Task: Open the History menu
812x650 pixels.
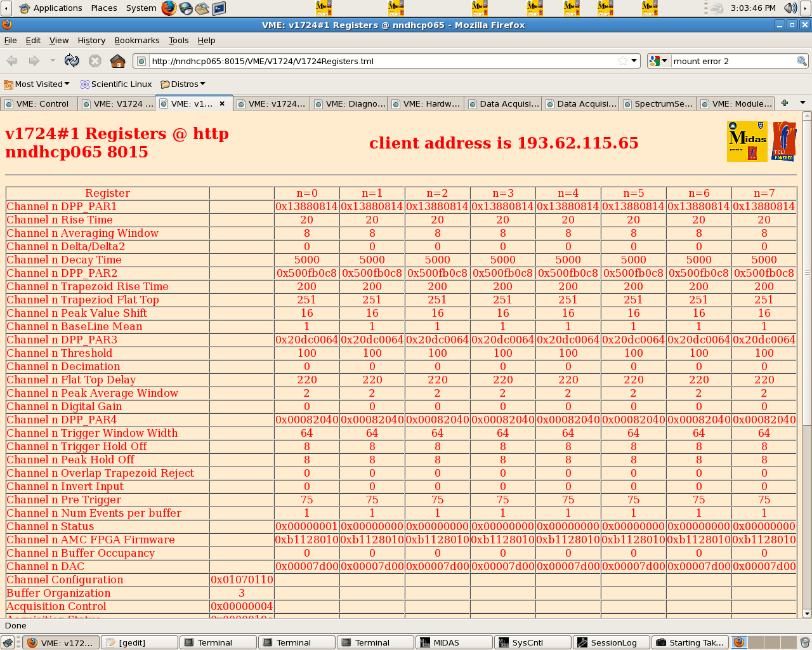Action: (91, 40)
